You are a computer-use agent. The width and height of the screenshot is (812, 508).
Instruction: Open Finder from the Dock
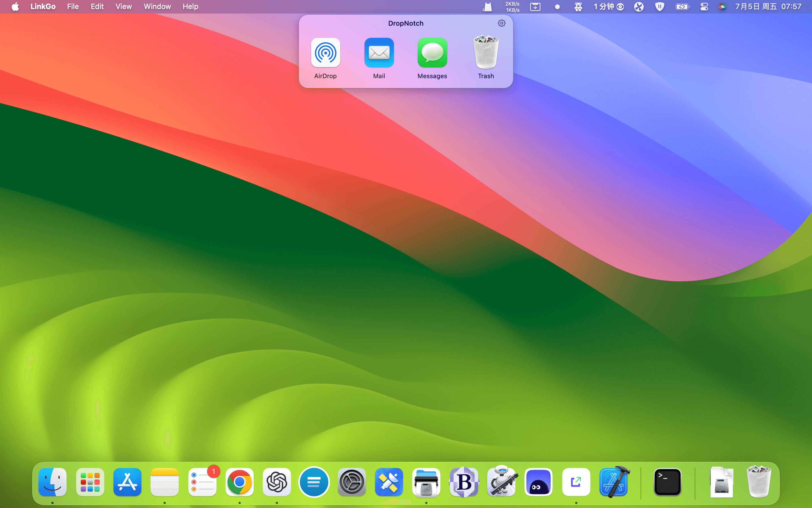[x=52, y=482]
